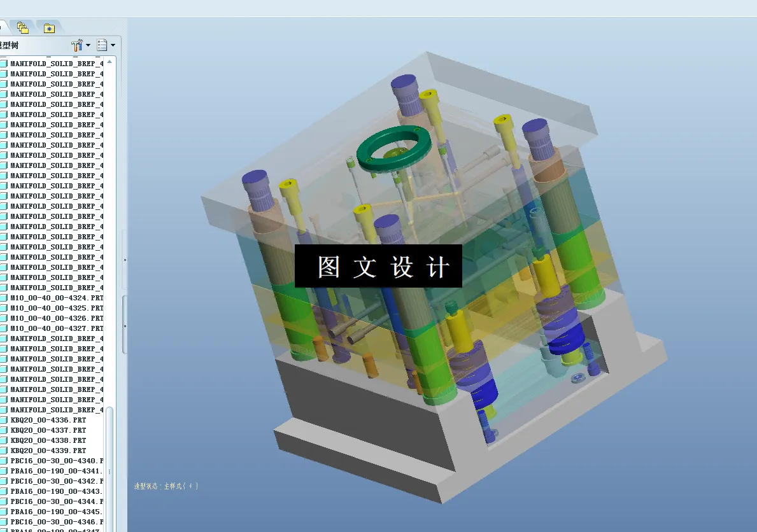Click the part icon beside PBC16_00-30_00-4340

6,461
